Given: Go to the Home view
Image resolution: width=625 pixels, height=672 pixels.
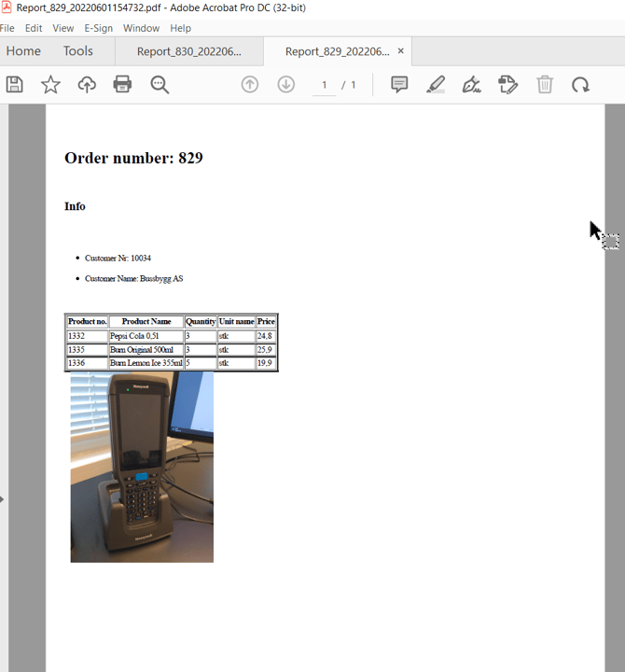Looking at the screenshot, I should 23,51.
